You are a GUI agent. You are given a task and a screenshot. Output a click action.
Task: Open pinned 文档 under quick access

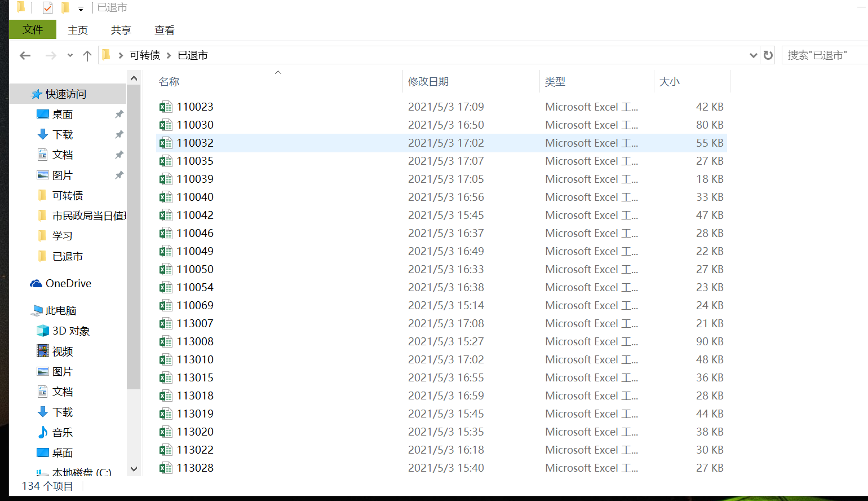pos(62,155)
